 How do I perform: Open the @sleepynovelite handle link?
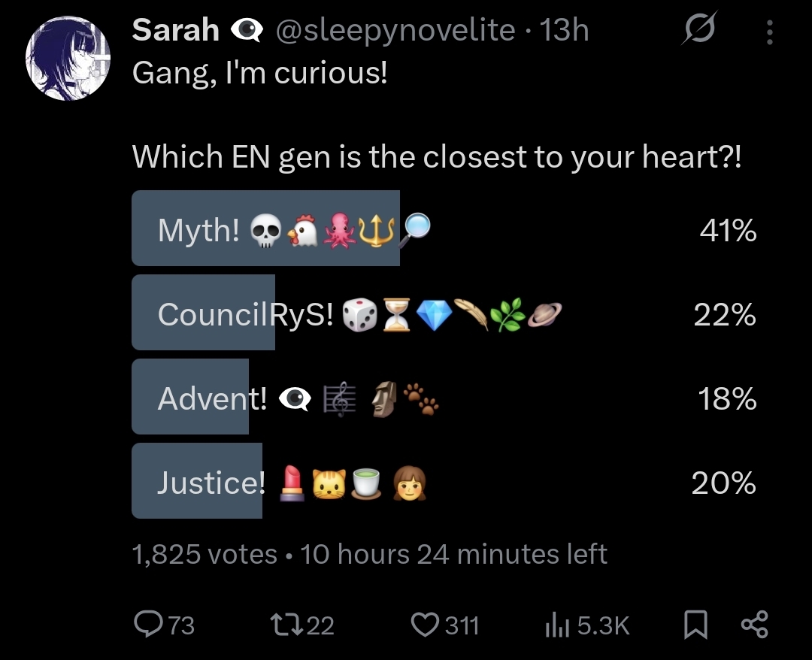(x=396, y=30)
